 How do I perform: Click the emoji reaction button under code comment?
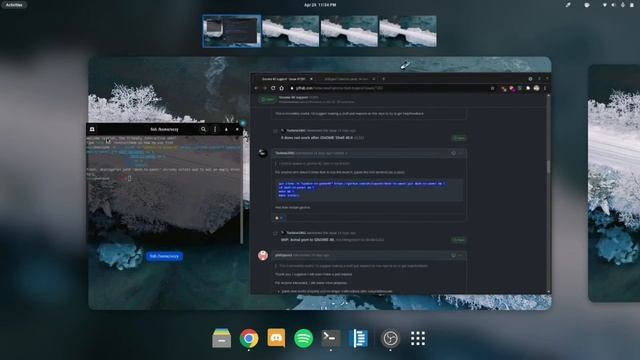click(x=279, y=218)
